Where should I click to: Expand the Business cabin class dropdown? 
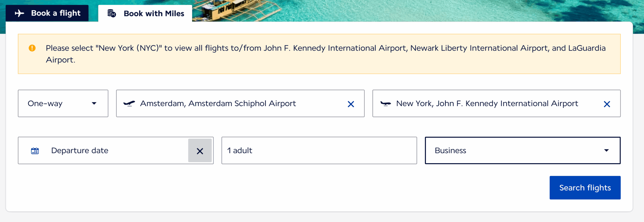(x=522, y=150)
